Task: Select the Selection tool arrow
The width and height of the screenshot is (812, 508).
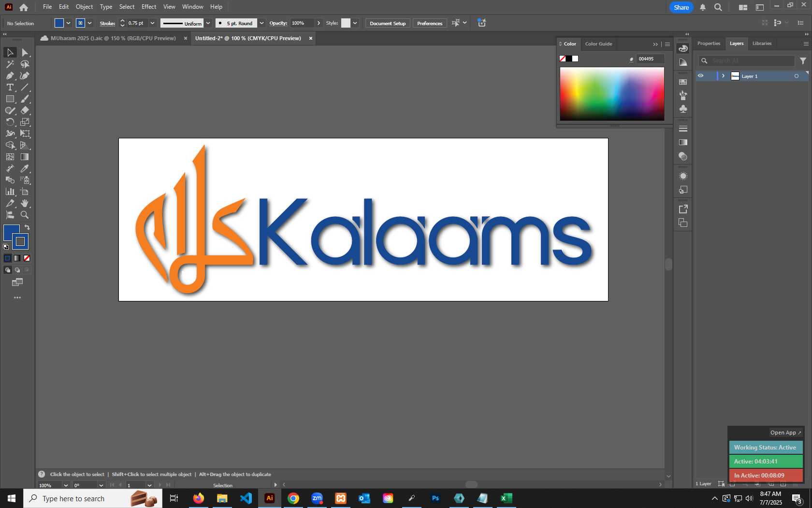Action: click(10, 52)
